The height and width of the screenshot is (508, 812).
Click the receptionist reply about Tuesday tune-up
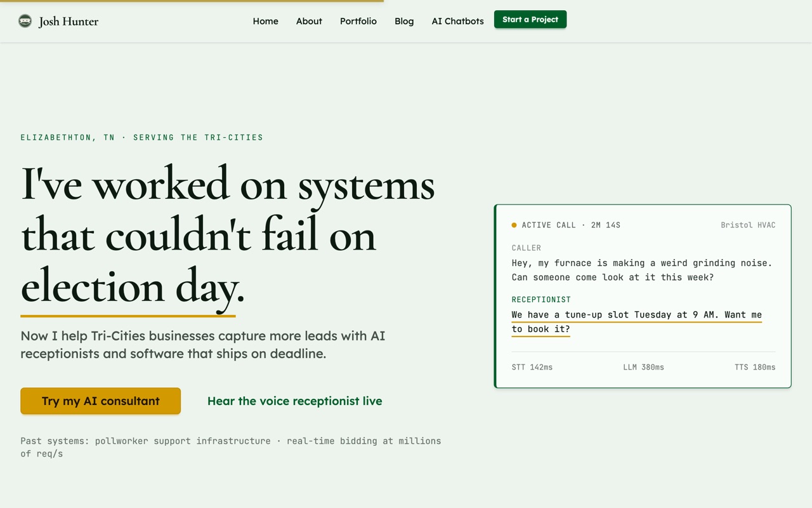tap(637, 322)
